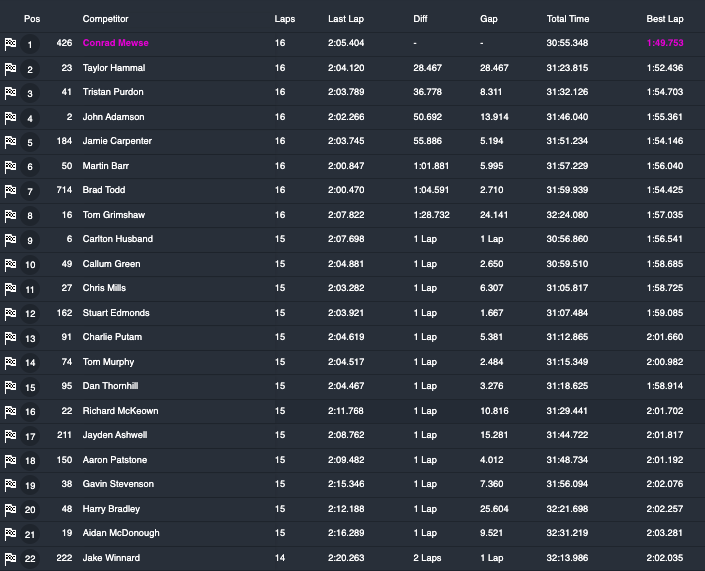This screenshot has height=571, width=705.
Task: Click the checkered flag next to Jamie Carpenter
Action: click(10, 142)
